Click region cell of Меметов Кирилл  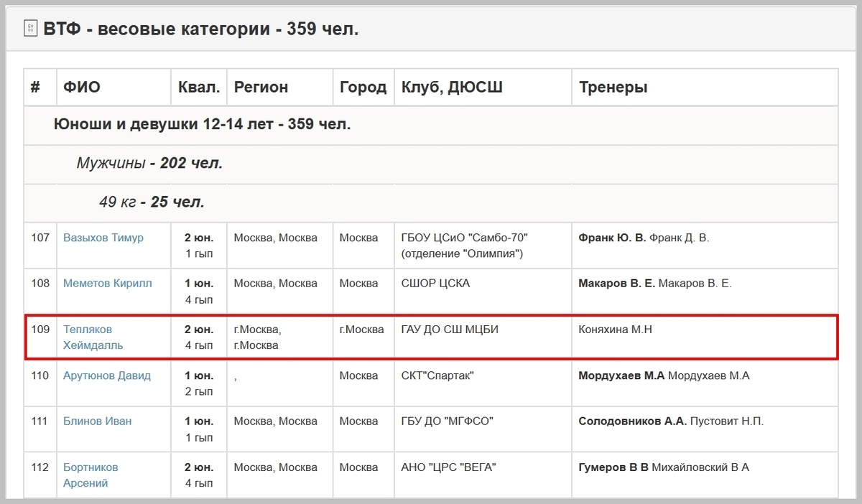pos(280,291)
